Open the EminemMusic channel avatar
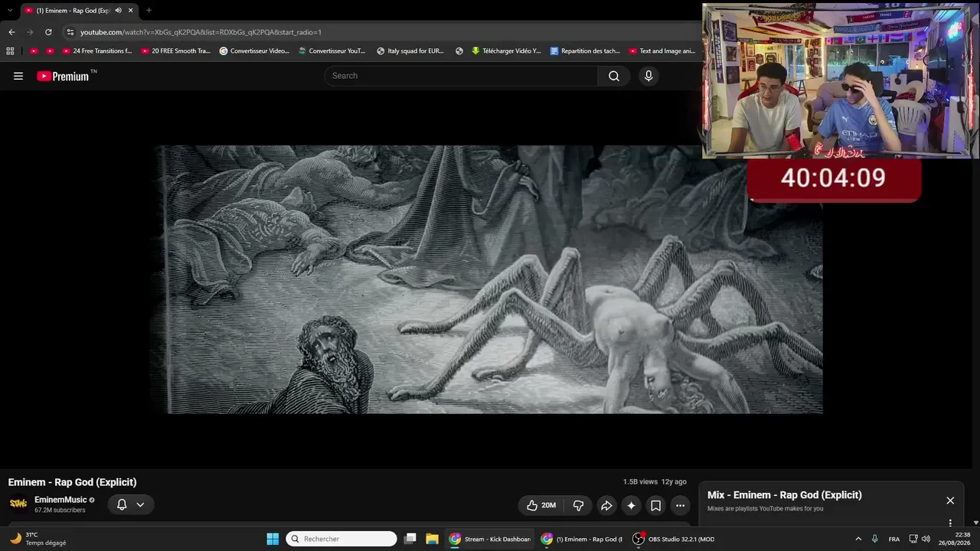The width and height of the screenshot is (980, 551). pos(18,504)
